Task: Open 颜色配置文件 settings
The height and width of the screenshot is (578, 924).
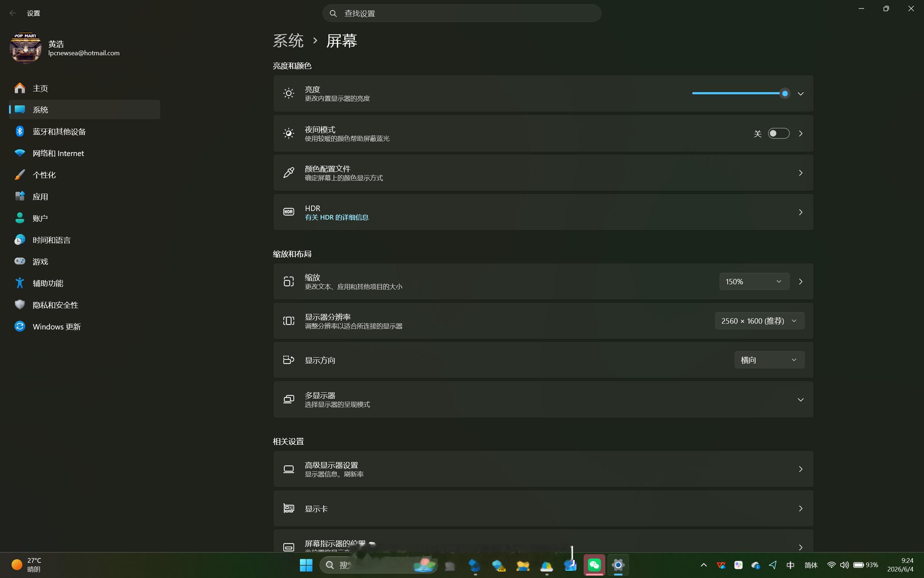Action: 543,173
